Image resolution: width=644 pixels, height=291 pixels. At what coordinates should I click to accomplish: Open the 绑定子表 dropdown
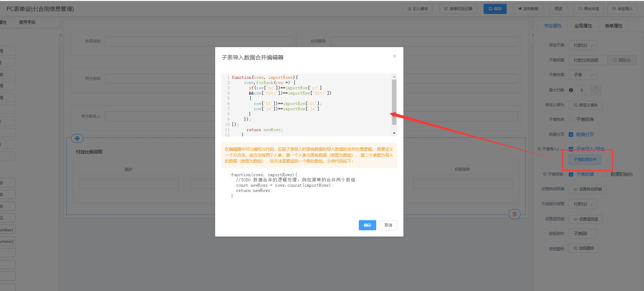(x=583, y=45)
